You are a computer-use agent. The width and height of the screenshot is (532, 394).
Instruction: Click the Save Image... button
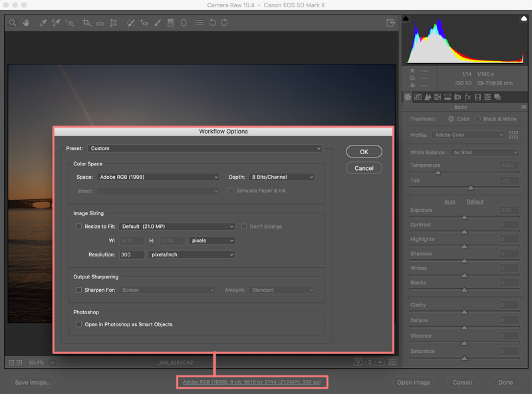coord(33,383)
